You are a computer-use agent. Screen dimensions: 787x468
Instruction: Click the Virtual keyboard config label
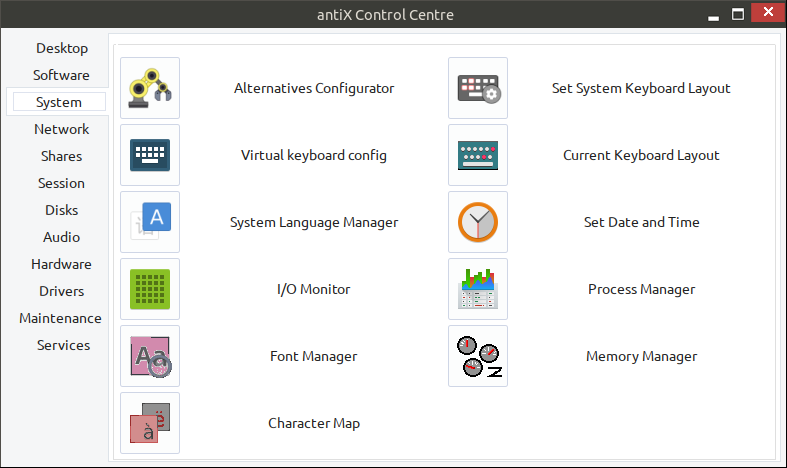314,156
